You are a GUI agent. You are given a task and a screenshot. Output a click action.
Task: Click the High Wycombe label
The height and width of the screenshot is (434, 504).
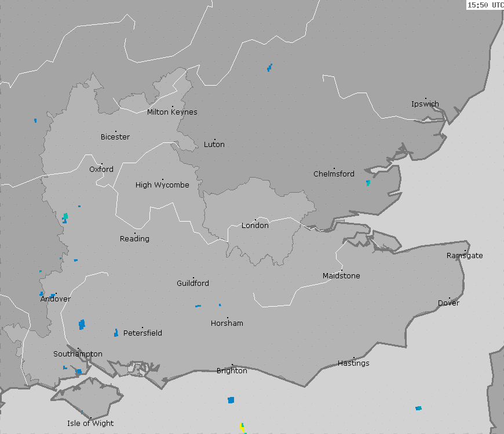click(x=162, y=185)
